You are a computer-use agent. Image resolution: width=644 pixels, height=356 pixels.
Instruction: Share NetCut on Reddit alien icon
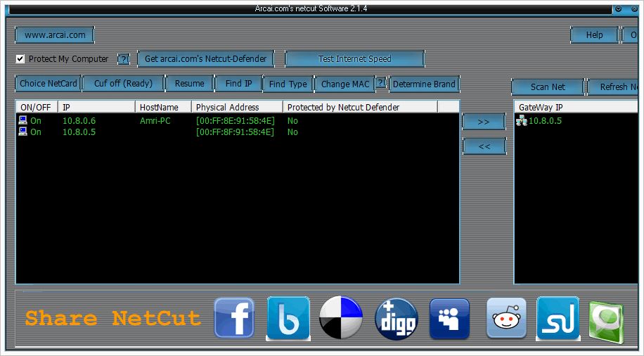click(x=506, y=318)
